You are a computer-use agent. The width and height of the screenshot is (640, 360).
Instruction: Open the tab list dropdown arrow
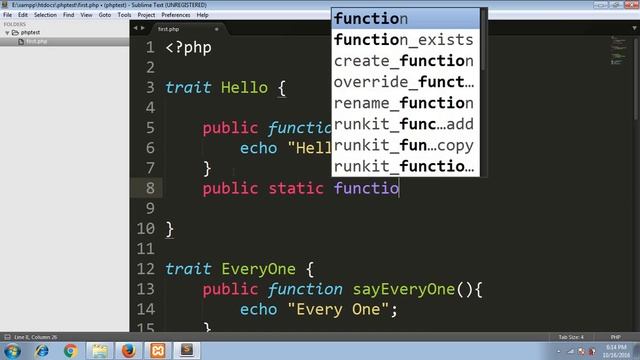634,28
